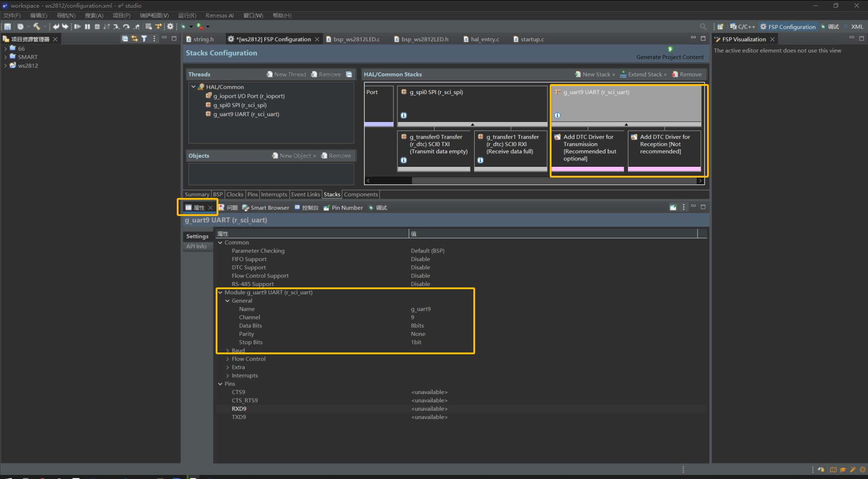Switch to the Pins tab
Image resolution: width=868 pixels, height=479 pixels.
click(x=252, y=194)
